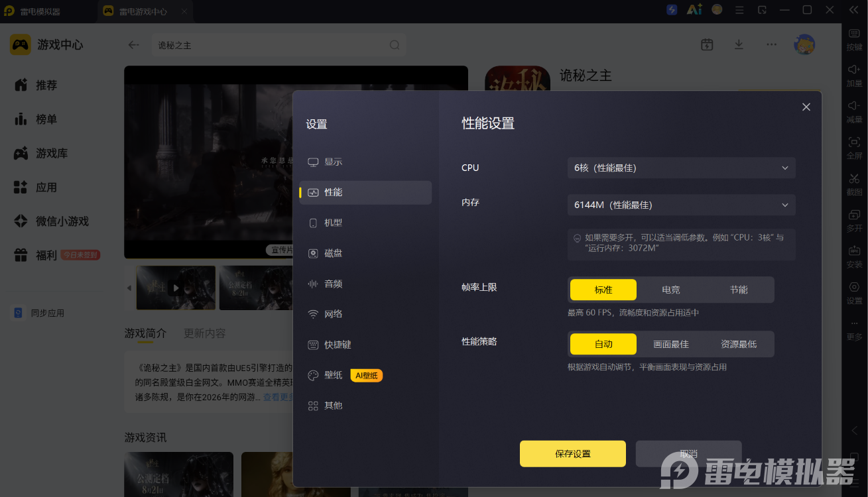Close the settings dialog with the X
Image resolution: width=868 pixels, height=497 pixels.
pyautogui.click(x=806, y=107)
